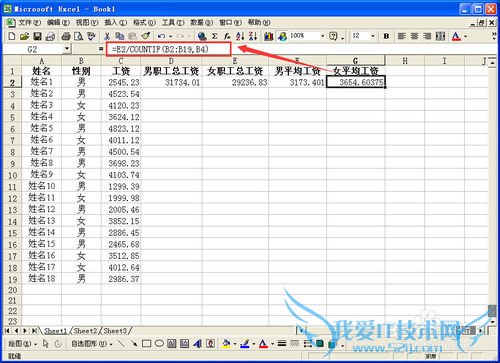Click the Format Painter brush icon
This screenshot has width=500, height=363.
click(145, 36)
